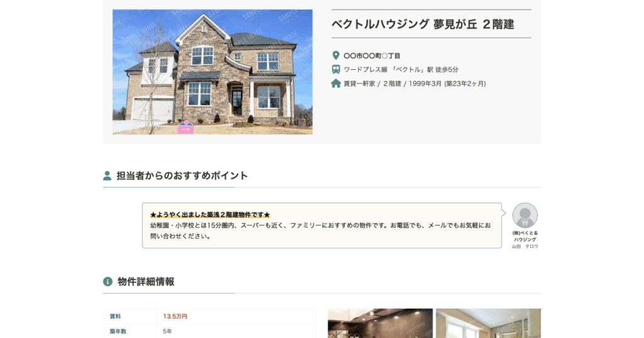Click the agent avatar icon
The width and height of the screenshot is (644, 338).
(x=525, y=215)
